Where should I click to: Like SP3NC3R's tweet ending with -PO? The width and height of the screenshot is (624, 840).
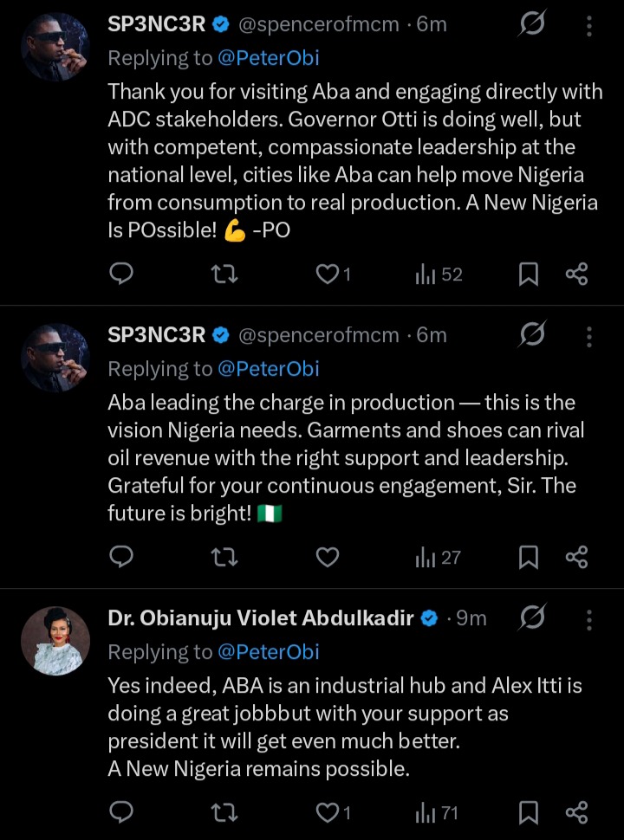[328, 275]
